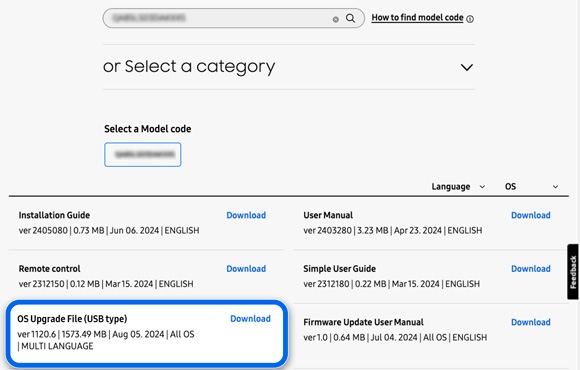Click 'ver 1.0 | 0.64 MB' details line

click(395, 337)
